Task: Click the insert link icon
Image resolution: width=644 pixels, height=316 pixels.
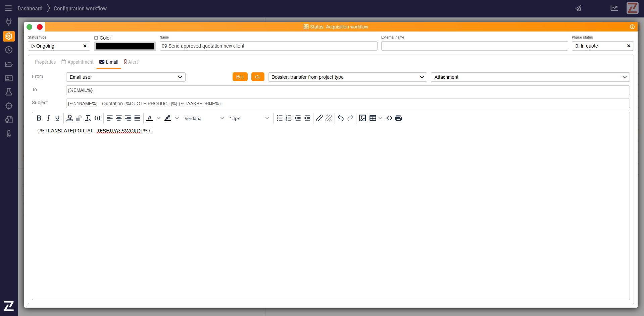Action: [x=319, y=118]
